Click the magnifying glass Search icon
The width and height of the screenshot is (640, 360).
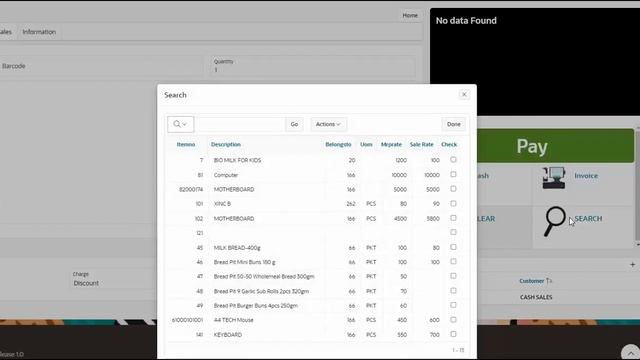[x=554, y=221]
